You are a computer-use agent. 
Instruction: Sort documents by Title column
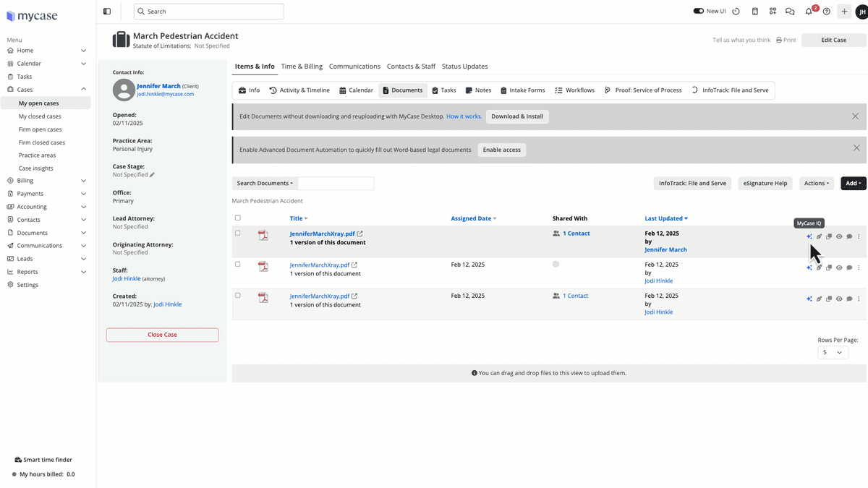tap(299, 218)
